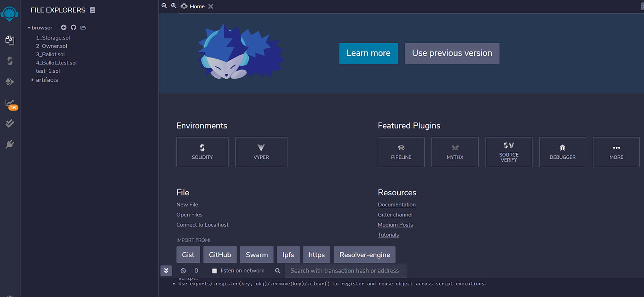Open the Plugin manager plug icon
The image size is (644, 297).
coord(10,145)
